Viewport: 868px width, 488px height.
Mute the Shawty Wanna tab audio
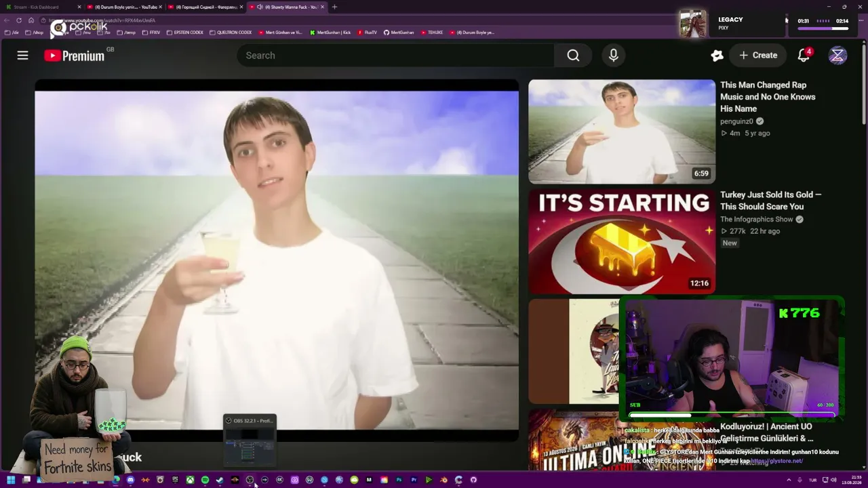click(x=260, y=7)
